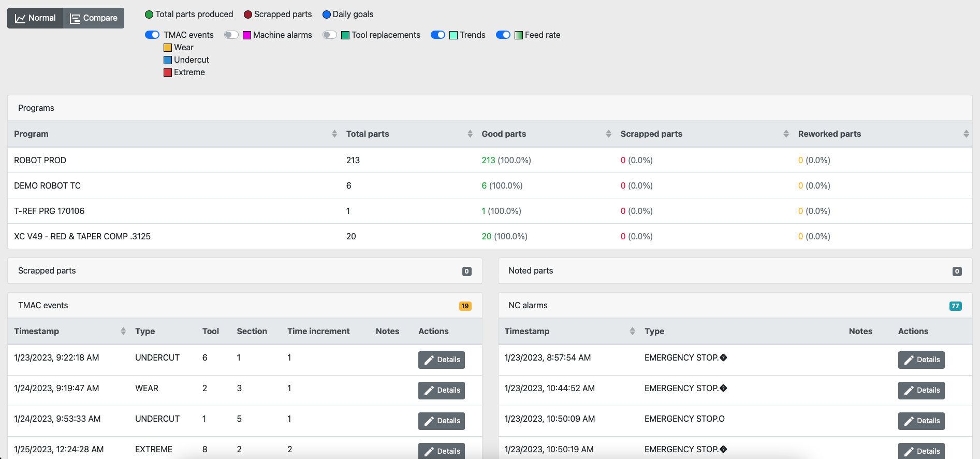Click the 20 (100.0%) good parts value

pyautogui.click(x=504, y=237)
